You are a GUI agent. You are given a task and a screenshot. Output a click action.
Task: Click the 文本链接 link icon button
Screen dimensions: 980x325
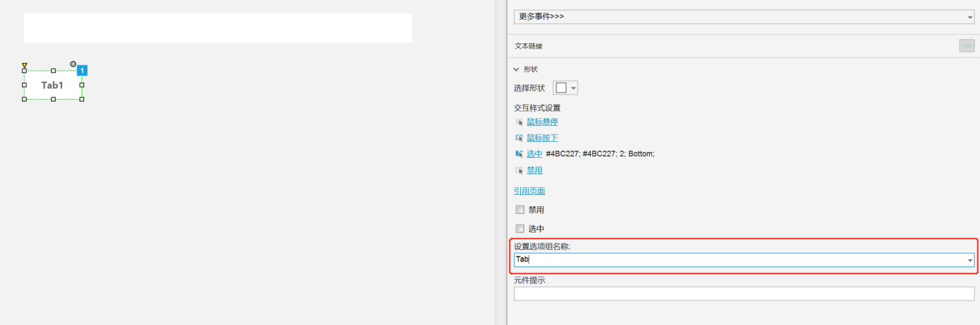pyautogui.click(x=966, y=46)
